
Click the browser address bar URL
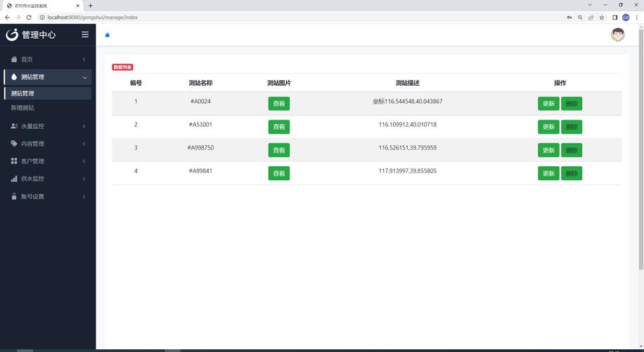pyautogui.click(x=92, y=18)
